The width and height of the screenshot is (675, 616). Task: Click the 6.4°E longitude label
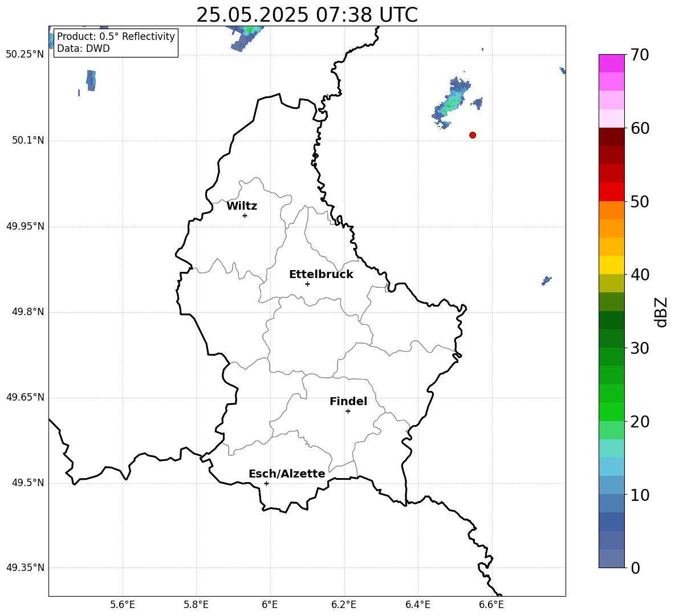tap(417, 605)
